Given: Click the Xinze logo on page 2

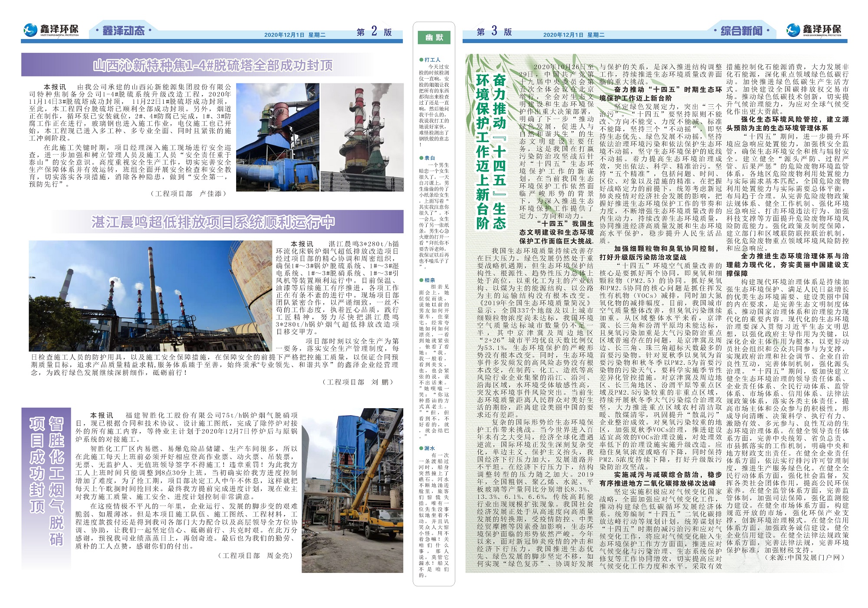Looking at the screenshot, I should [x=51, y=30].
